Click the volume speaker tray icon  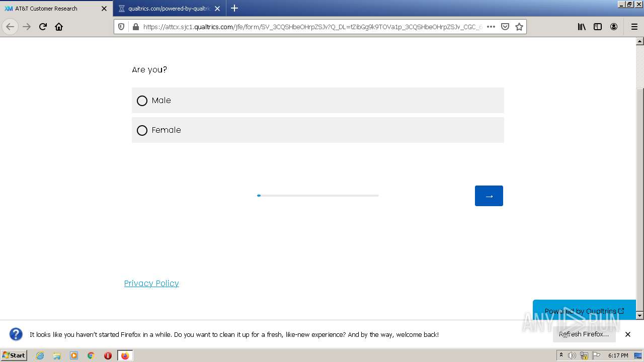click(572, 355)
